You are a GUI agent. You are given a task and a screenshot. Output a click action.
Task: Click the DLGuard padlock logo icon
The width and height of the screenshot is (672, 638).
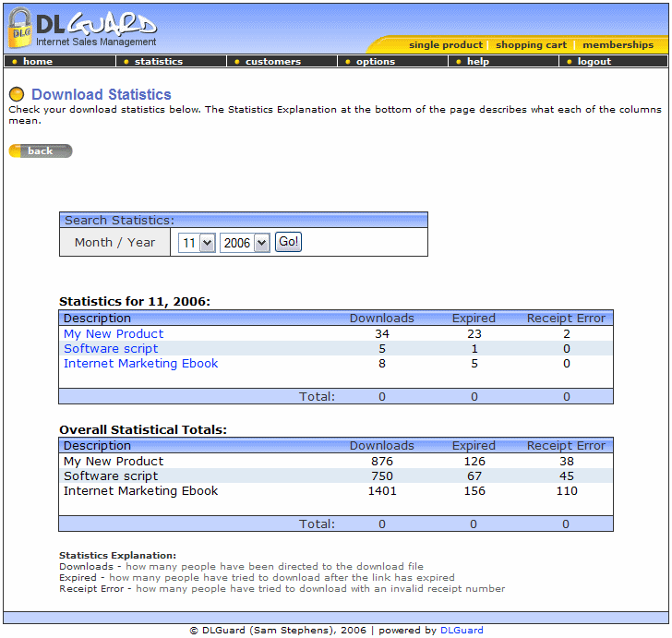(20, 29)
